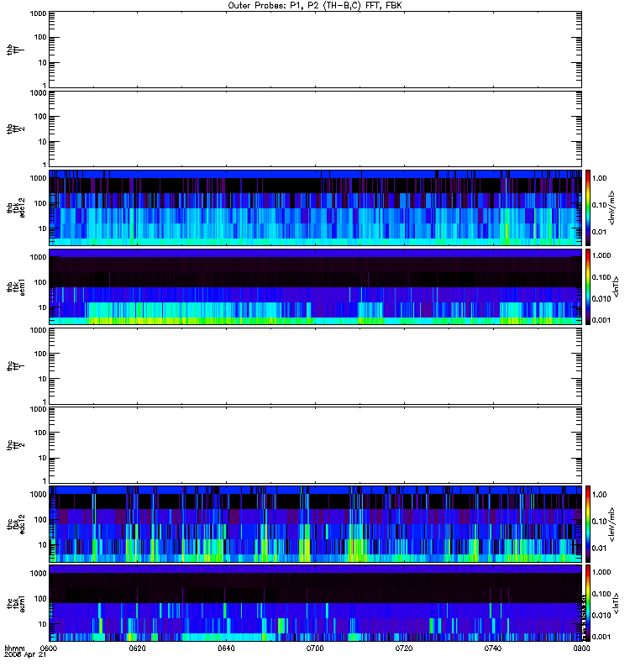The image size is (630, 672).
Task: Click the 1.00 value on thc edc12 color bar
Action: coord(599,495)
